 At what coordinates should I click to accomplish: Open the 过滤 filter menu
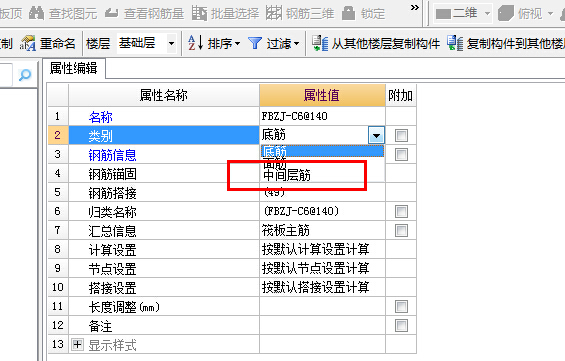[274, 44]
